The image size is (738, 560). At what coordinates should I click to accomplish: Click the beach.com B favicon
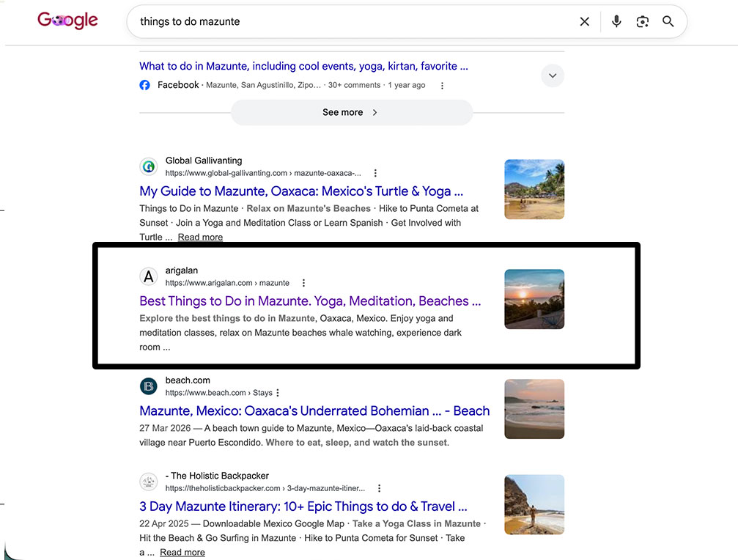[x=148, y=386]
